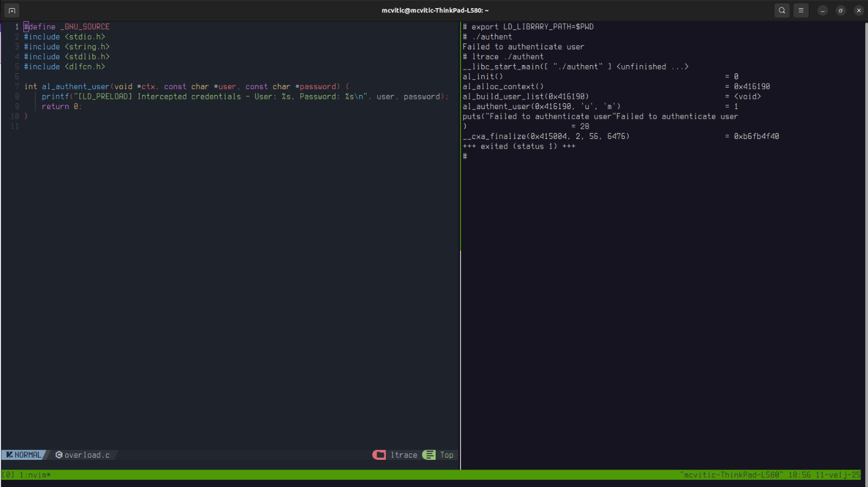The height and width of the screenshot is (487, 868).
Task: Minimize the terminal window
Action: [822, 10]
